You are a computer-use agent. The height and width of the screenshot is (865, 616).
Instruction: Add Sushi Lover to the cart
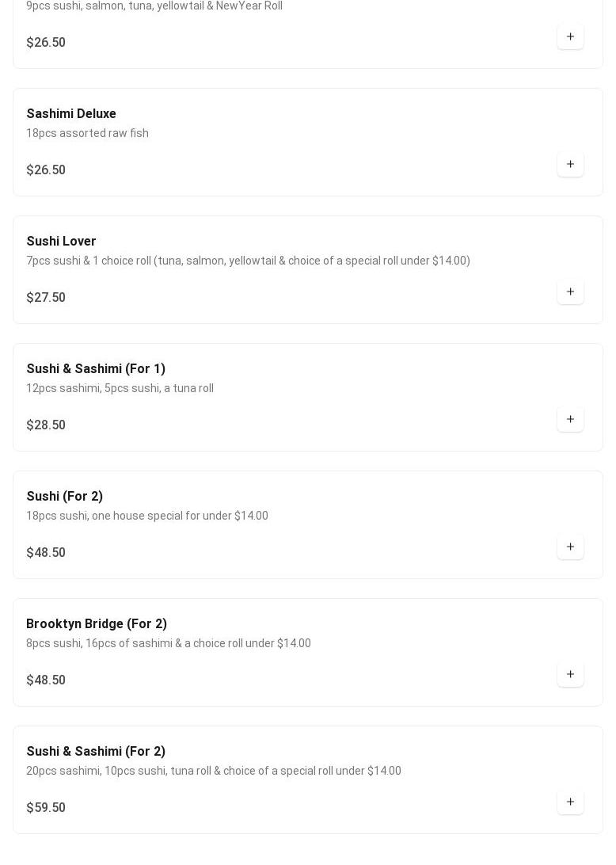tap(570, 292)
